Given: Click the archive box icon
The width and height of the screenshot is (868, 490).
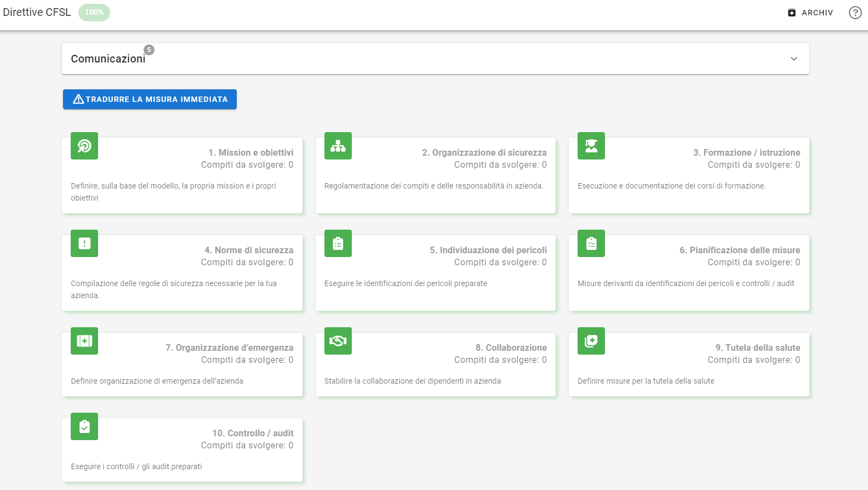Looking at the screenshot, I should [792, 13].
